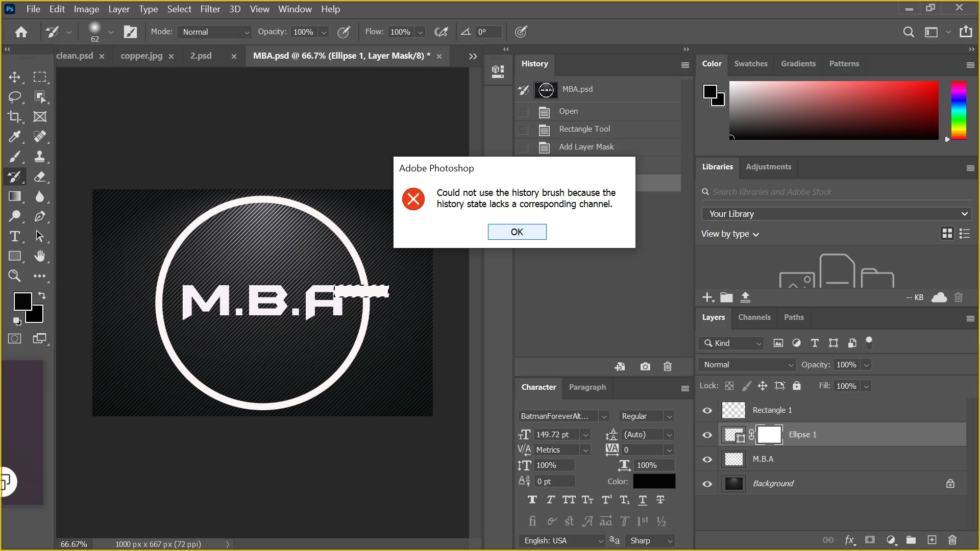Select the Eraser tool
The height and width of the screenshot is (551, 980).
[x=40, y=177]
